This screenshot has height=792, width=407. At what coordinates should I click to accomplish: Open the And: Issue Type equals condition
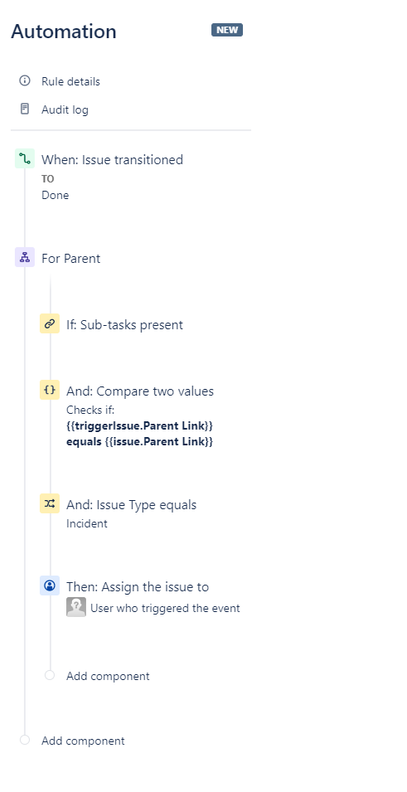pos(131,505)
